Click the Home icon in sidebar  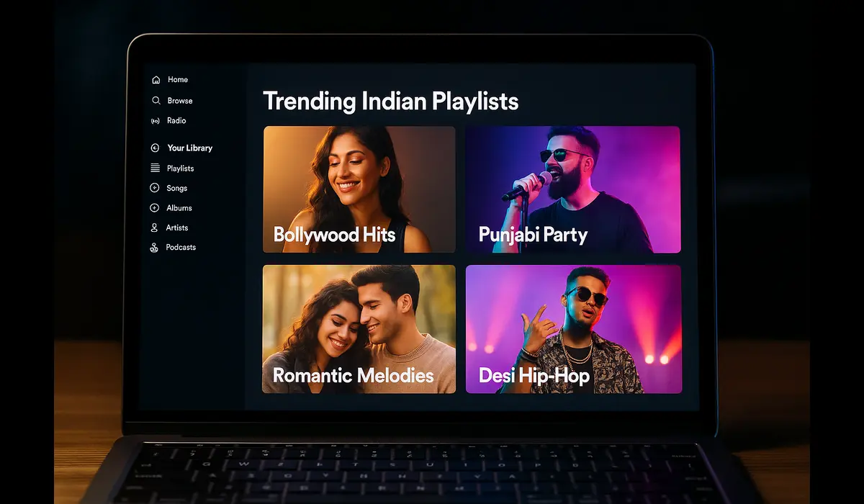[x=156, y=79]
